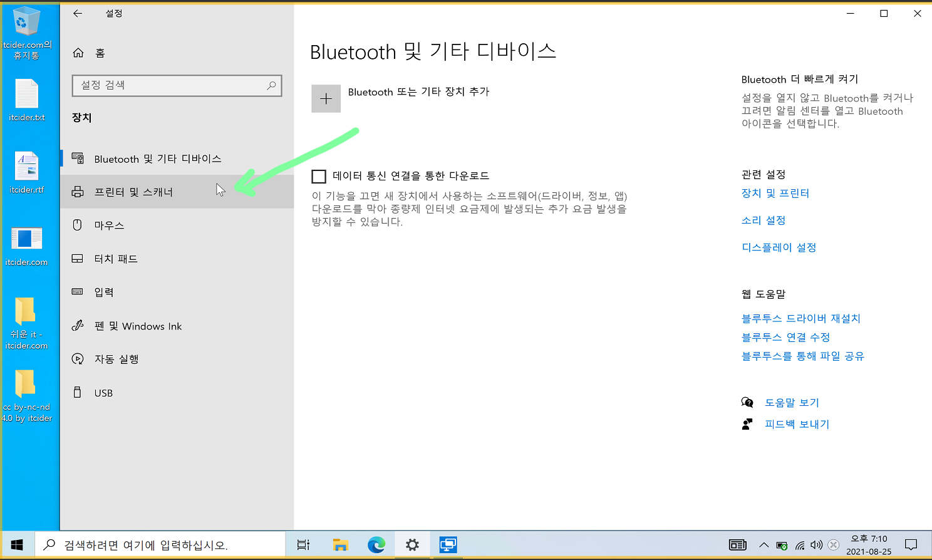Image resolution: width=932 pixels, height=560 pixels.
Task: Click the keyboard icon beside 입력
Action: (78, 291)
